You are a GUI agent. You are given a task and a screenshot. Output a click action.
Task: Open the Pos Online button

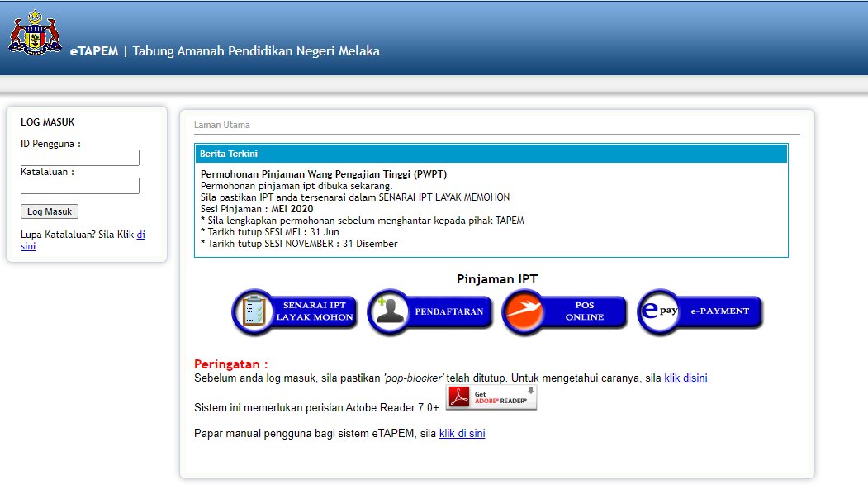coord(565,311)
